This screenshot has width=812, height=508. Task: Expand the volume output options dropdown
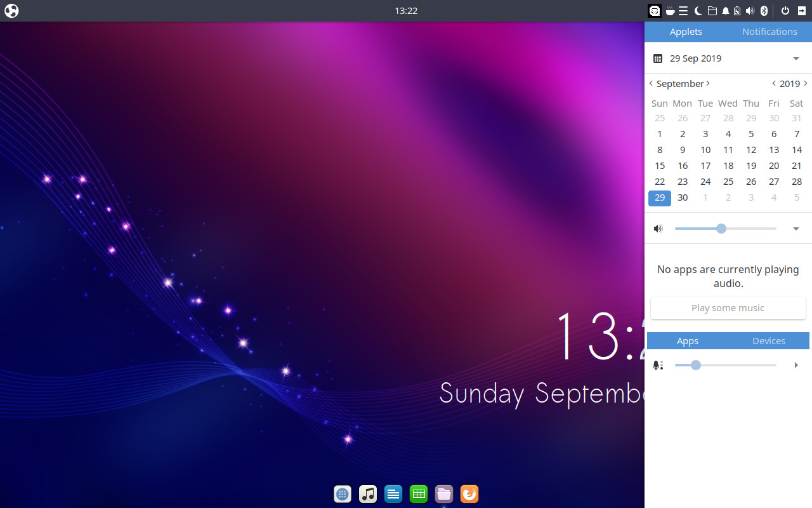point(796,228)
